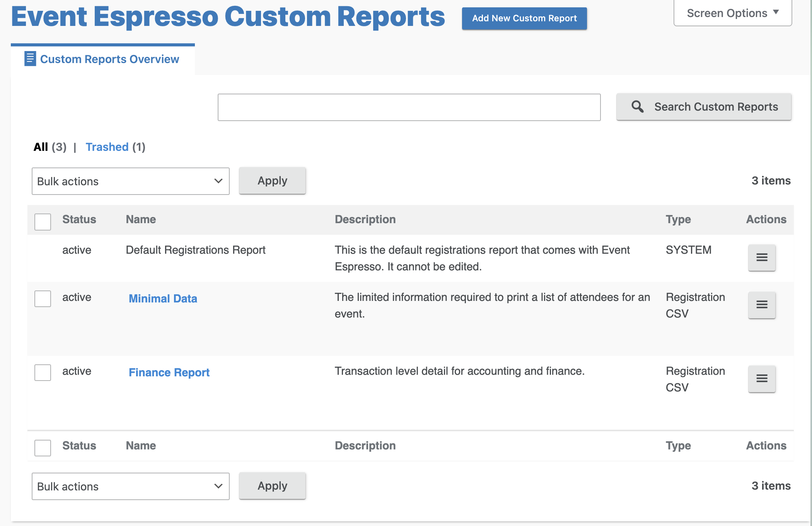
Task: Show All reports filter
Action: click(41, 147)
